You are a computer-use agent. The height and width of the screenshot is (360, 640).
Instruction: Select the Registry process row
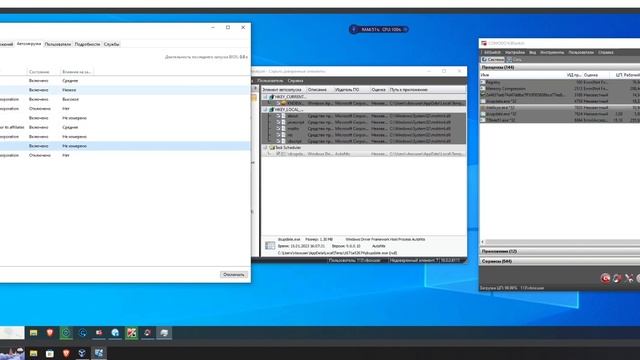560,82
